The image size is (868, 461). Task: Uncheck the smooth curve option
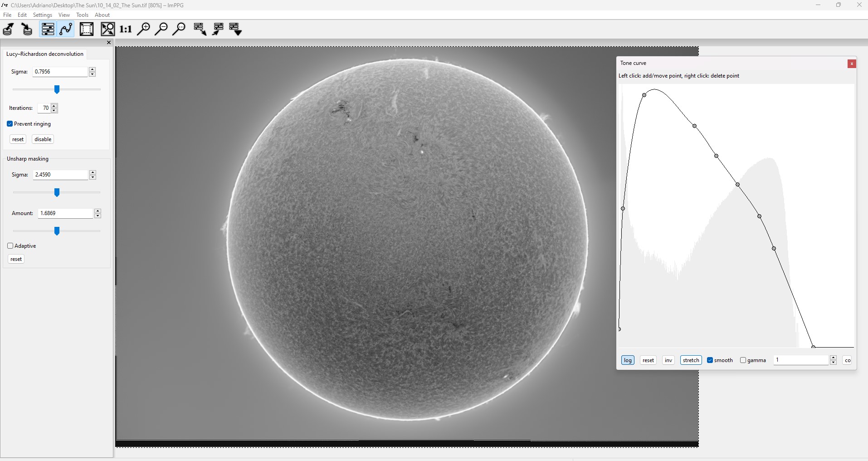tap(710, 360)
